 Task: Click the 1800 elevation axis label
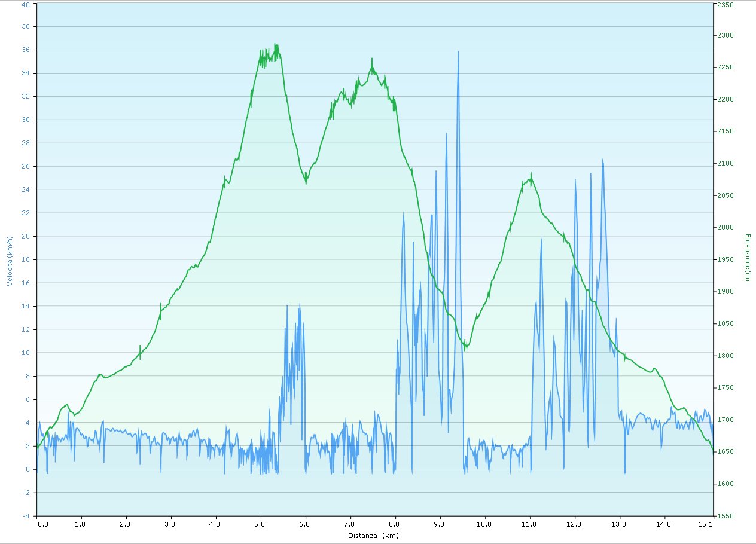725,356
